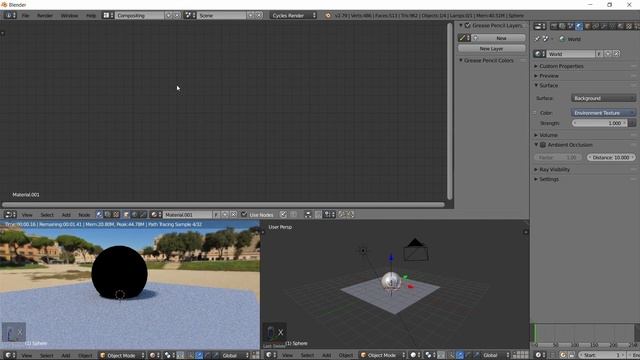Collapse the Surface panel

click(549, 85)
